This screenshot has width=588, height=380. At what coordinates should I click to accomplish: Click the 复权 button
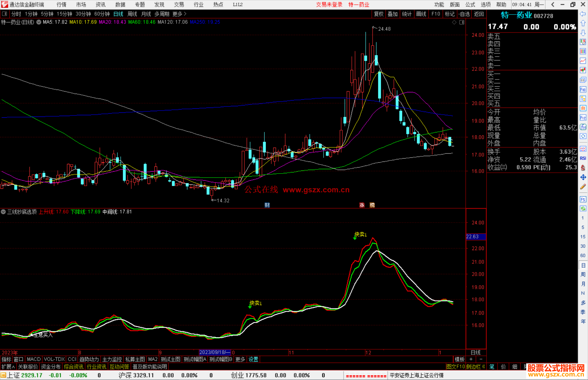pos(378,14)
